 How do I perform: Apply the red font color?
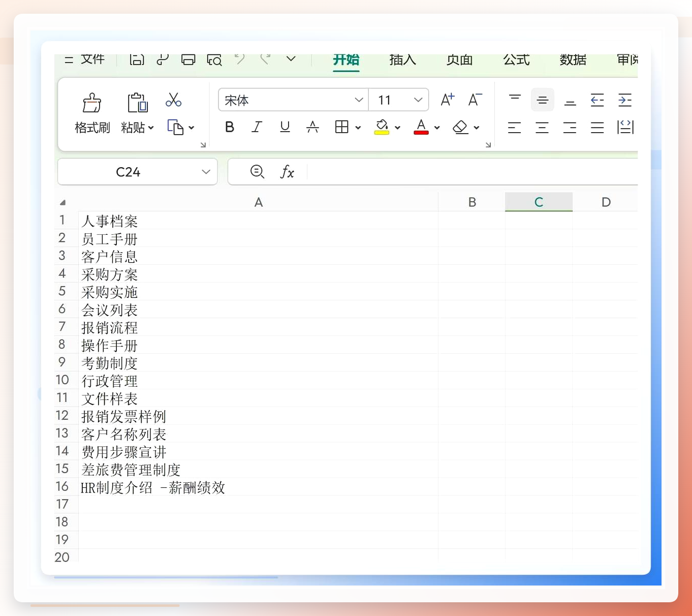click(x=421, y=127)
